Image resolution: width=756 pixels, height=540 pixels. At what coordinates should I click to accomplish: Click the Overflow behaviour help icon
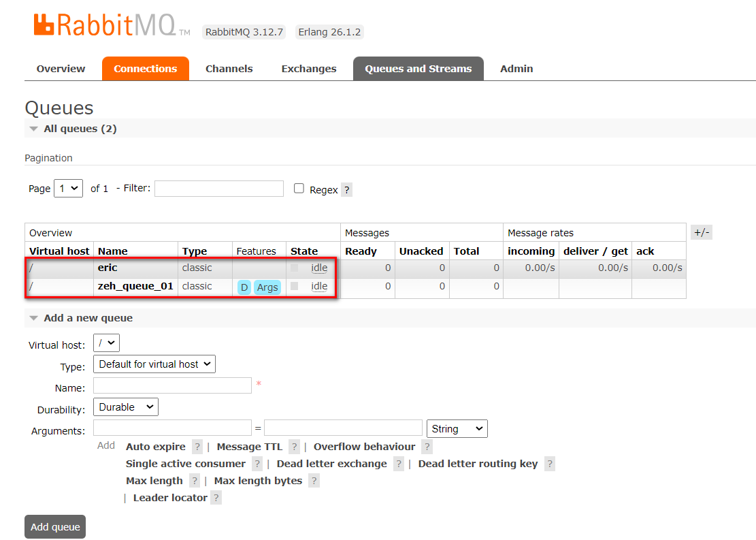coord(427,447)
